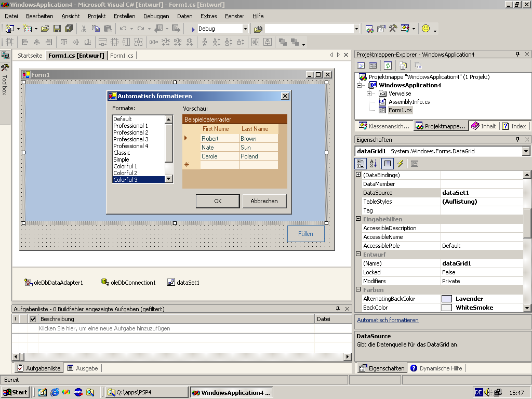Switch to the Dynamische Hilfe tab
The width and height of the screenshot is (532, 399).
click(x=436, y=368)
